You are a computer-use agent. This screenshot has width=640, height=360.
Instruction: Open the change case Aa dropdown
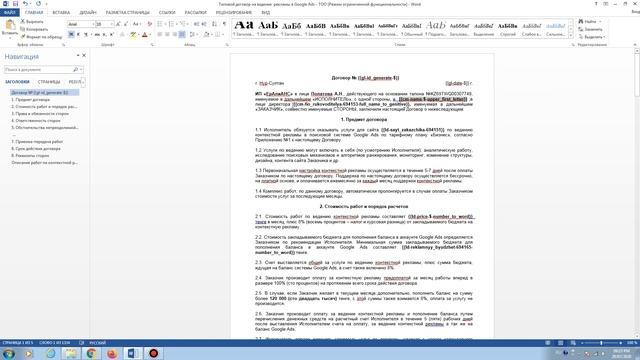pyautogui.click(x=137, y=24)
